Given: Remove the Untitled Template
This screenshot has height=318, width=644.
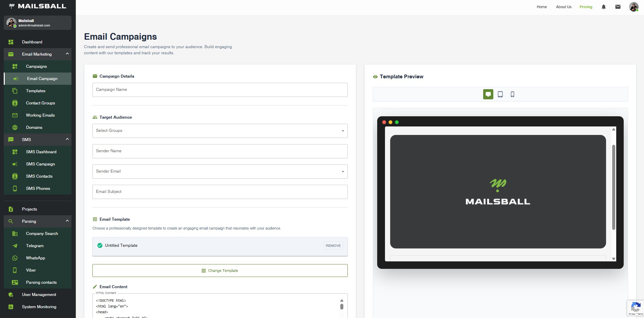Looking at the screenshot, I should pos(333,245).
